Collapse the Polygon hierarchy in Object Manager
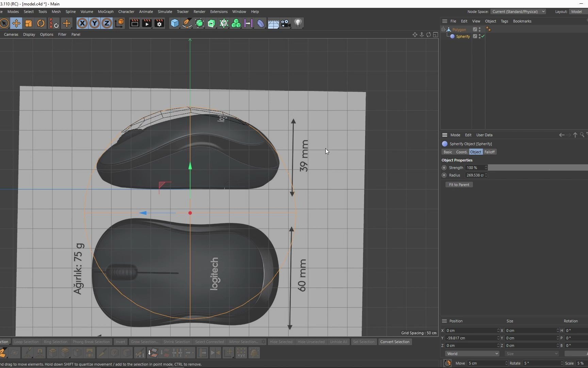Viewport: 588px width, 368px height. [x=443, y=29]
